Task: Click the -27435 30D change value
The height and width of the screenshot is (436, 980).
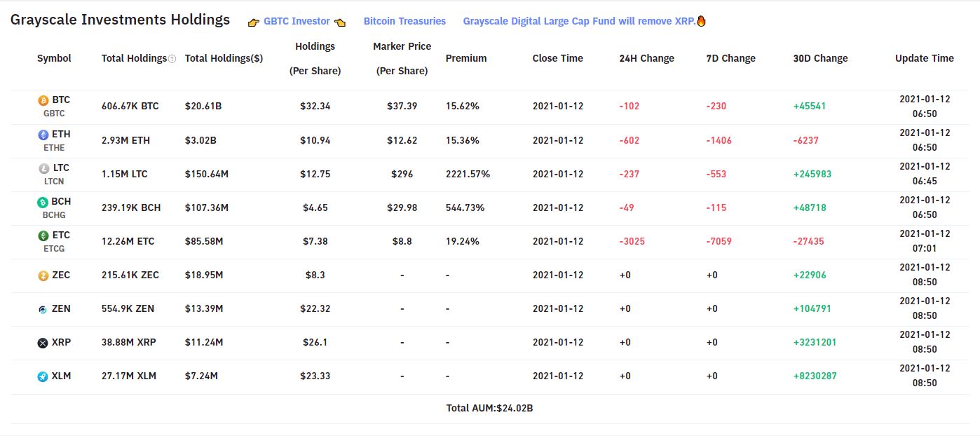Action: [809, 241]
